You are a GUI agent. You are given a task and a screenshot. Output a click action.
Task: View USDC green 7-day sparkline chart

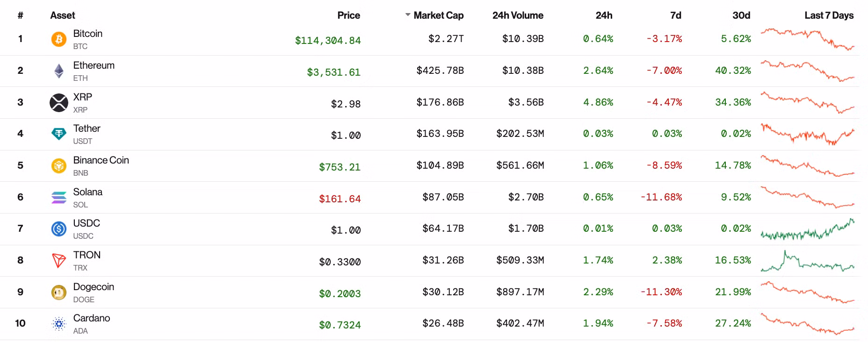(x=807, y=229)
